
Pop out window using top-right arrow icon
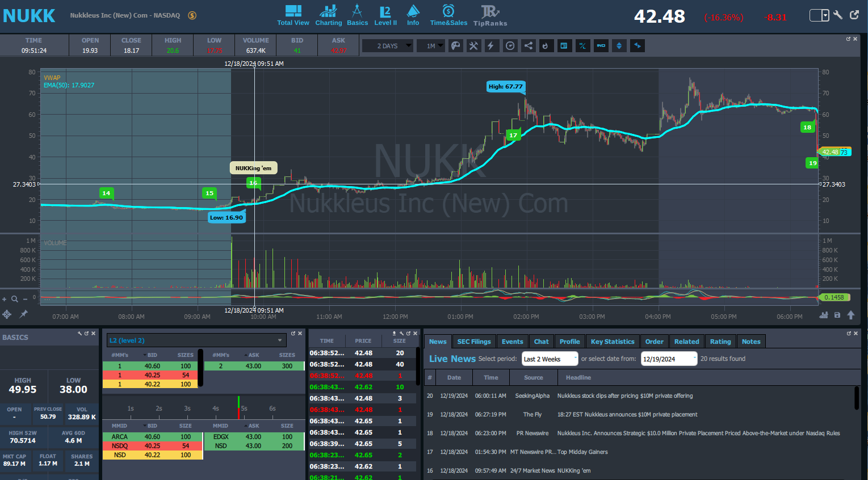pos(854,15)
